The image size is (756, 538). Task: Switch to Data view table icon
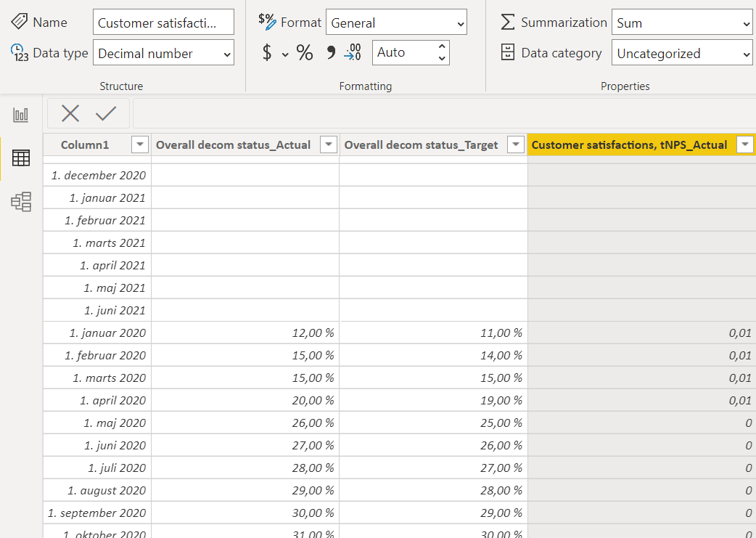(21, 158)
